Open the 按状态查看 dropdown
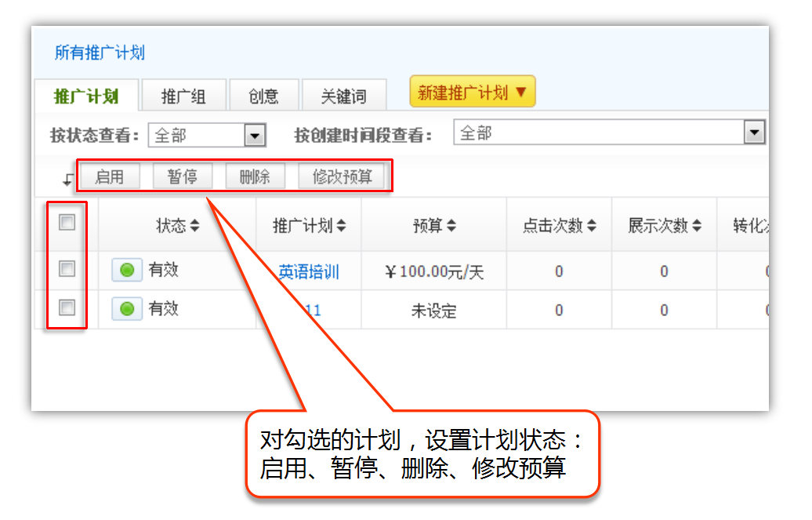This screenshot has height=520, width=812. (x=255, y=136)
